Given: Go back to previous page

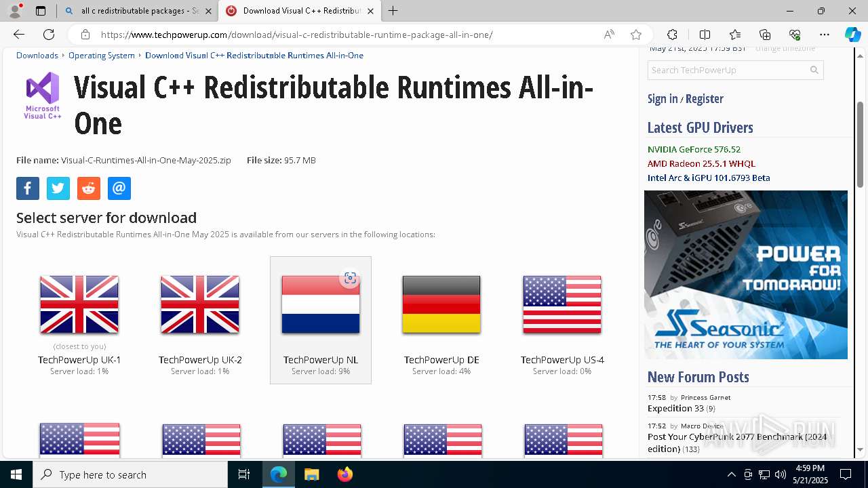Looking at the screenshot, I should tap(19, 35).
